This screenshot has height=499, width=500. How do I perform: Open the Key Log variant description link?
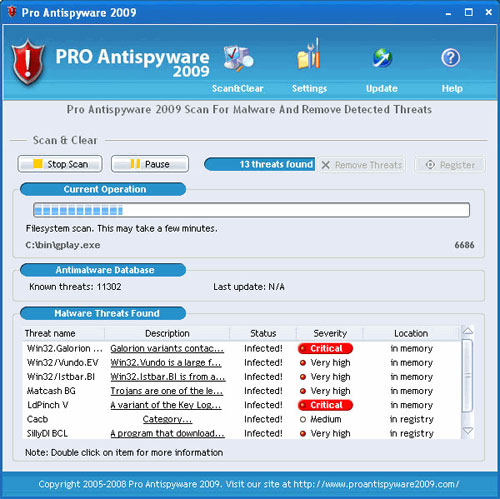166,405
